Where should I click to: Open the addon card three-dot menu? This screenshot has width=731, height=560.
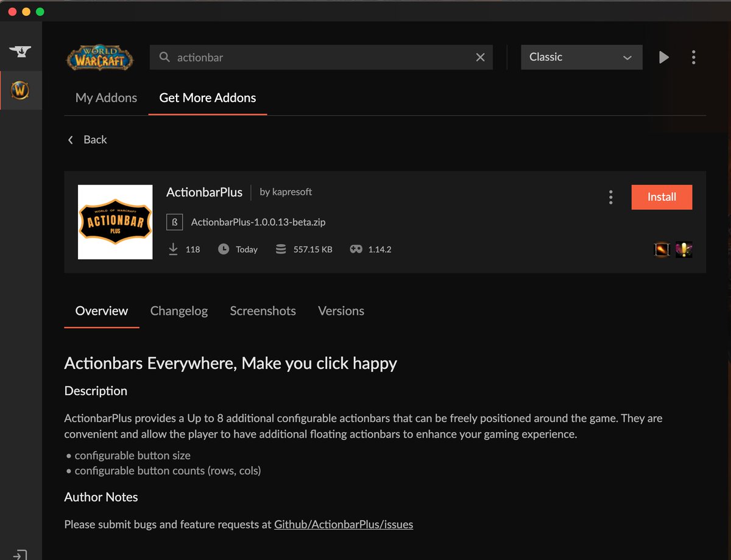click(x=610, y=197)
